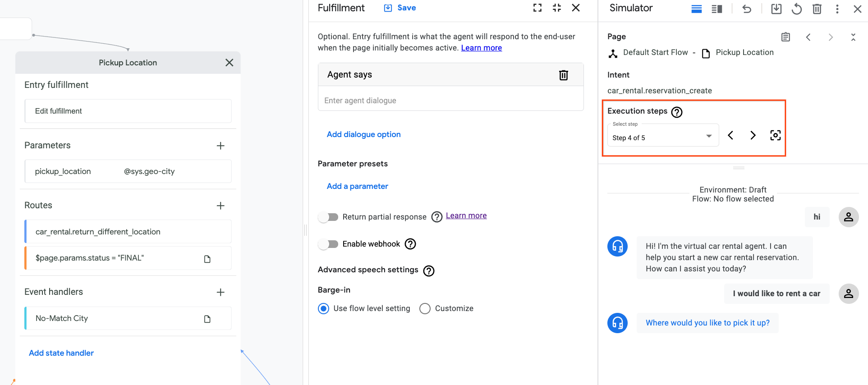
Task: Go to next execution step arrow
Action: coord(753,135)
